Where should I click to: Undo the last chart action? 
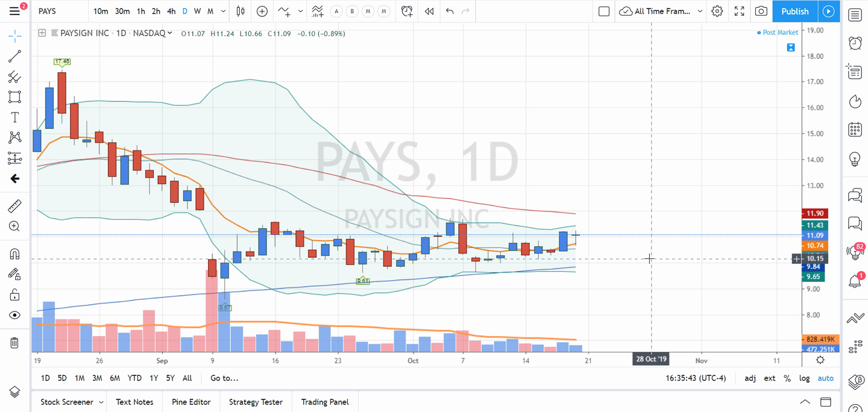[450, 11]
